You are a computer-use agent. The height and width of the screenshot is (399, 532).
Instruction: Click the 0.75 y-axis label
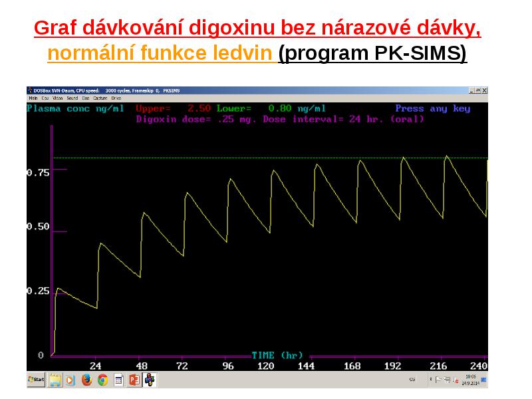coord(39,173)
